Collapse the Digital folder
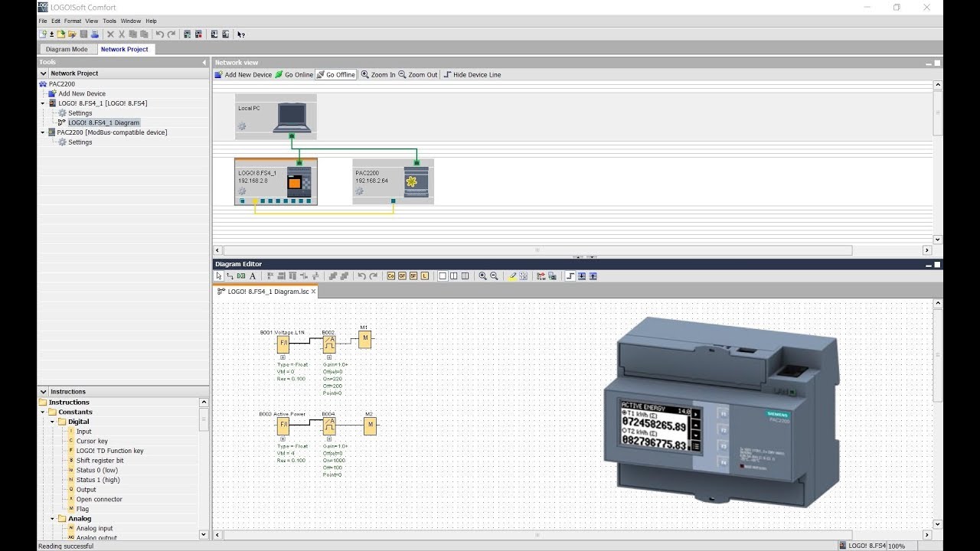This screenshot has height=551, width=980. coord(53,422)
